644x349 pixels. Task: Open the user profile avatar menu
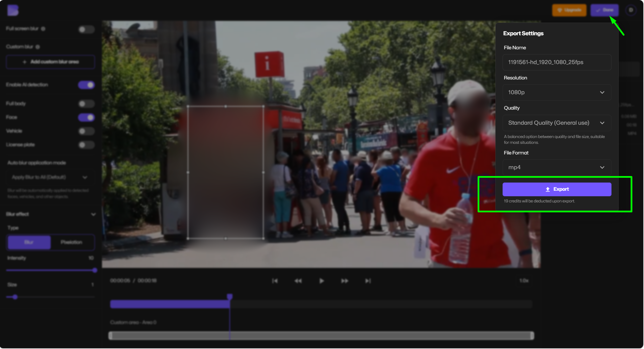point(631,10)
